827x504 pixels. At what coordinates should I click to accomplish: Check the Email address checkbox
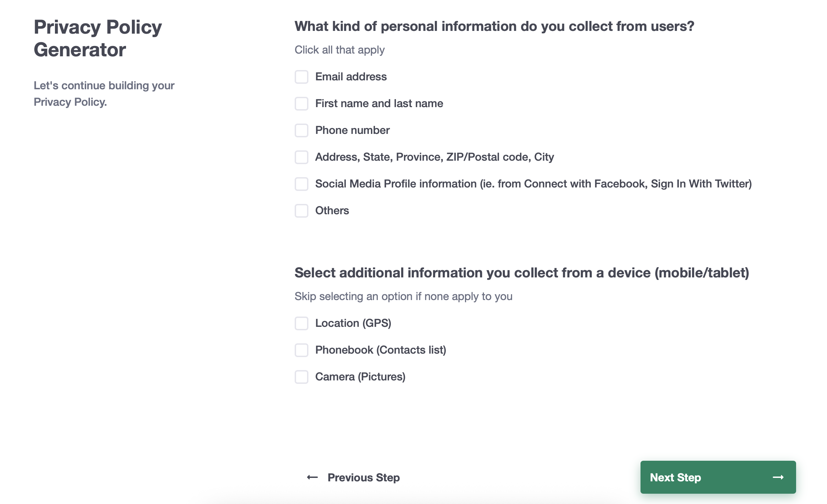pos(302,77)
